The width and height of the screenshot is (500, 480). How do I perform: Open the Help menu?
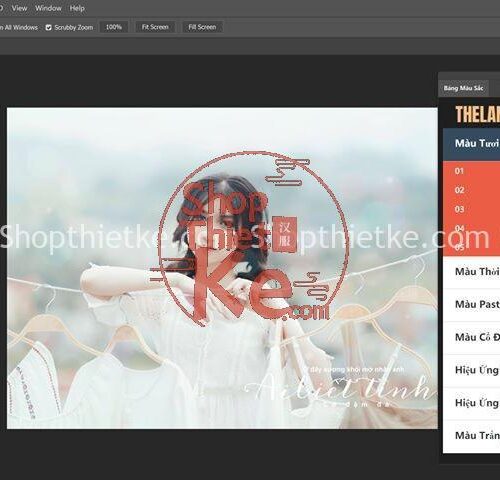[77, 8]
